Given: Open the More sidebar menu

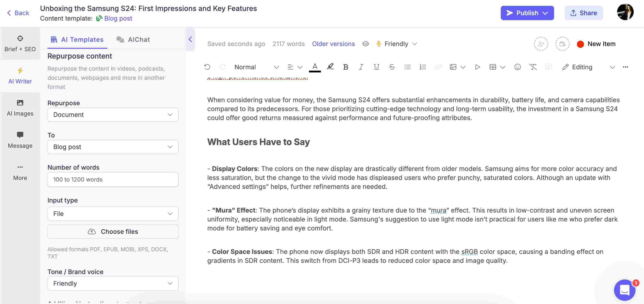Looking at the screenshot, I should coord(20,172).
